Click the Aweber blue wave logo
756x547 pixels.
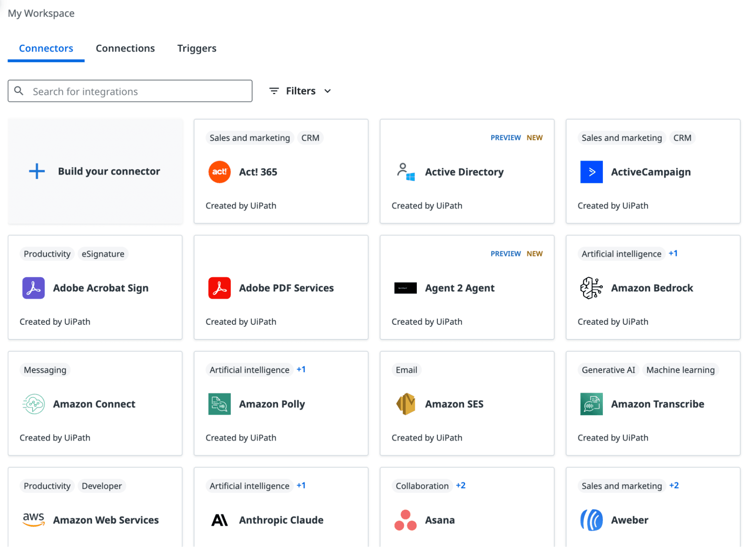(x=591, y=520)
